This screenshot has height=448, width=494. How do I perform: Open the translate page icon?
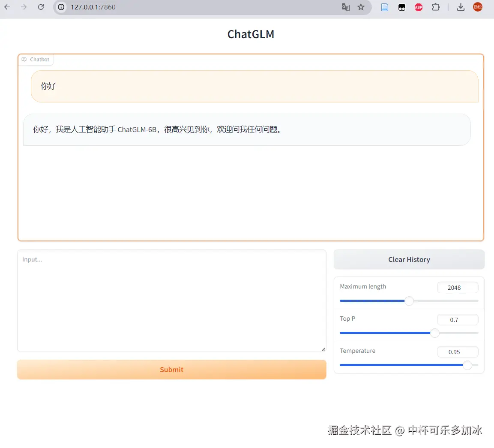point(346,7)
